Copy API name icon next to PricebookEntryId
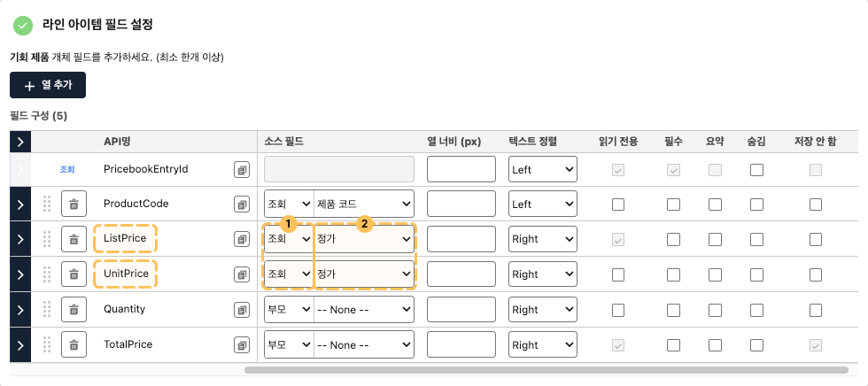 coord(241,170)
